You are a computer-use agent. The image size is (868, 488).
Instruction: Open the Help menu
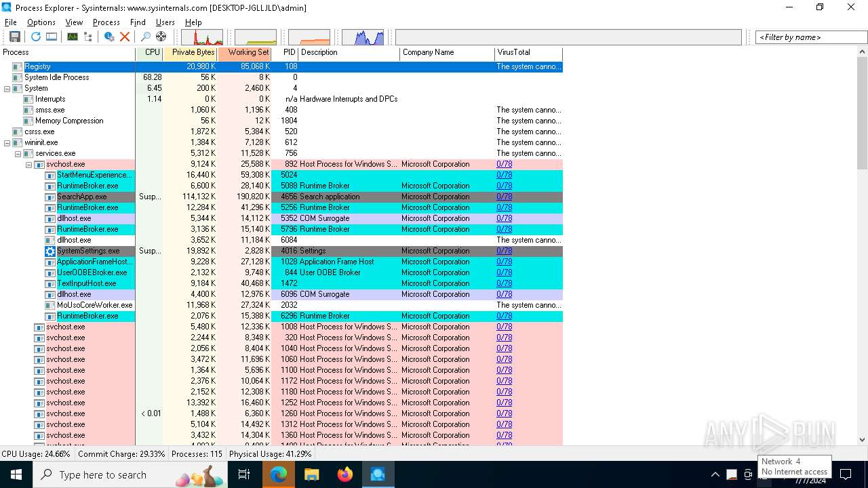(x=193, y=22)
